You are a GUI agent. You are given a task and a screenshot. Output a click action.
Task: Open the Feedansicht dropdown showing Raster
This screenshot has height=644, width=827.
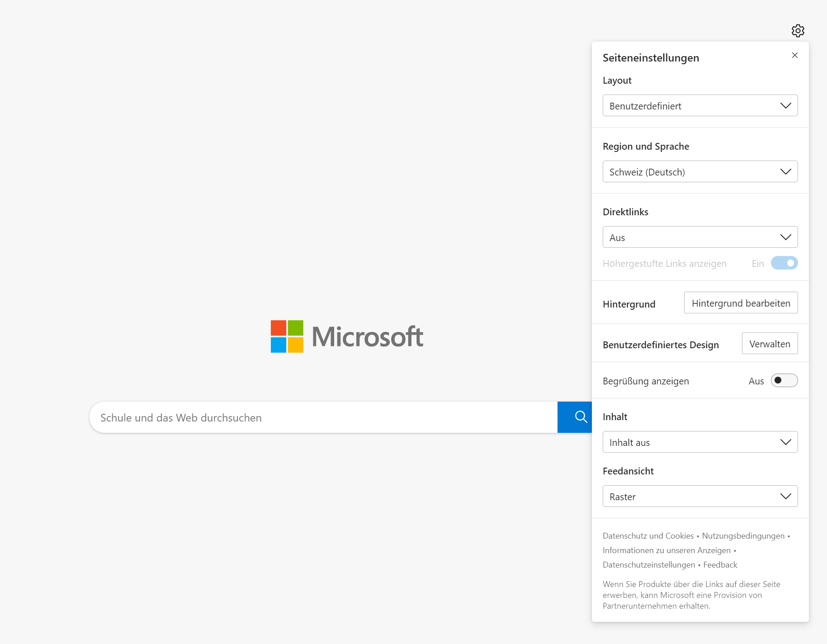coord(699,497)
